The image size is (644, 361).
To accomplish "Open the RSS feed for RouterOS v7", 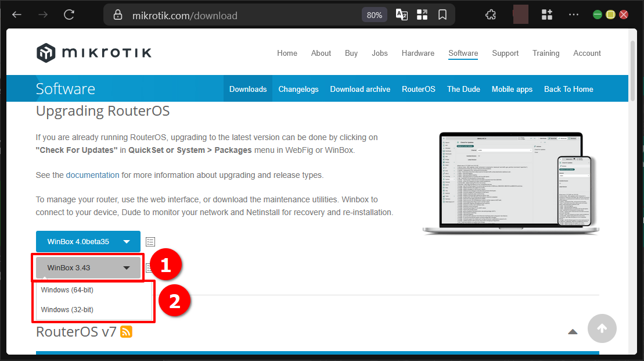I will click(126, 331).
